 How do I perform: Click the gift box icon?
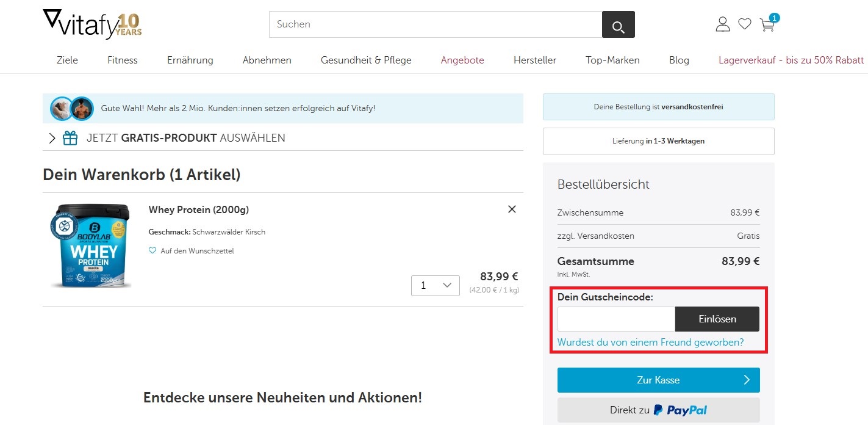70,138
